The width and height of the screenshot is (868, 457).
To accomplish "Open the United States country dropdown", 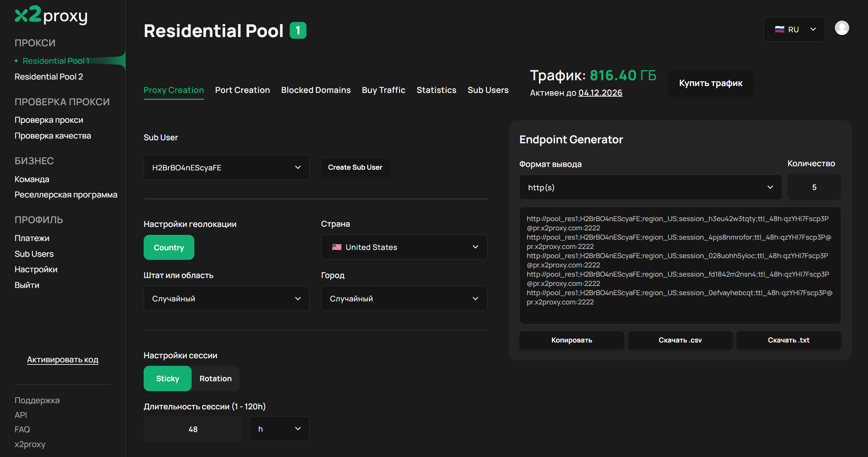I will (x=404, y=247).
